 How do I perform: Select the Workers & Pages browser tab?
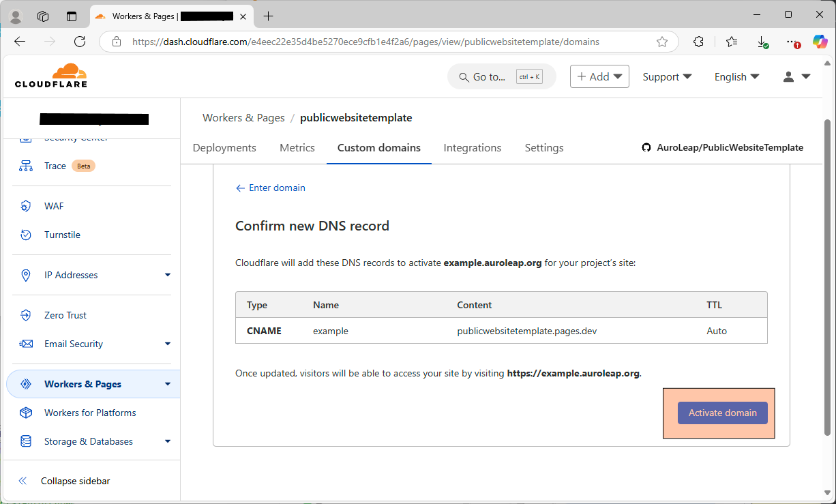(170, 16)
